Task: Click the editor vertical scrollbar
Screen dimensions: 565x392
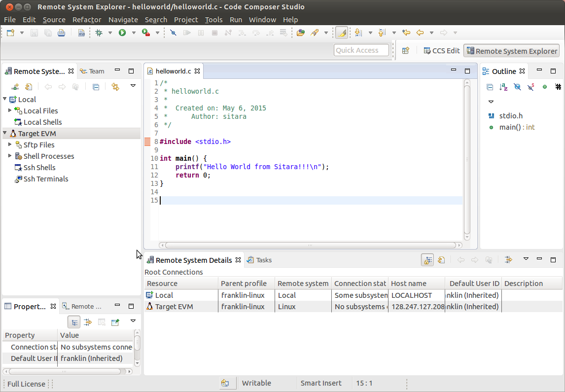Action: tap(467, 159)
